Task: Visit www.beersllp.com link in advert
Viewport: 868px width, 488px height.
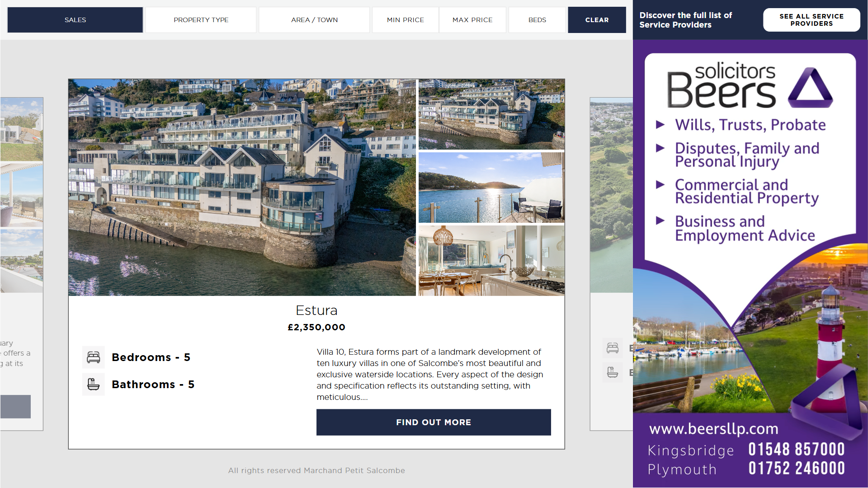Action: point(714,429)
